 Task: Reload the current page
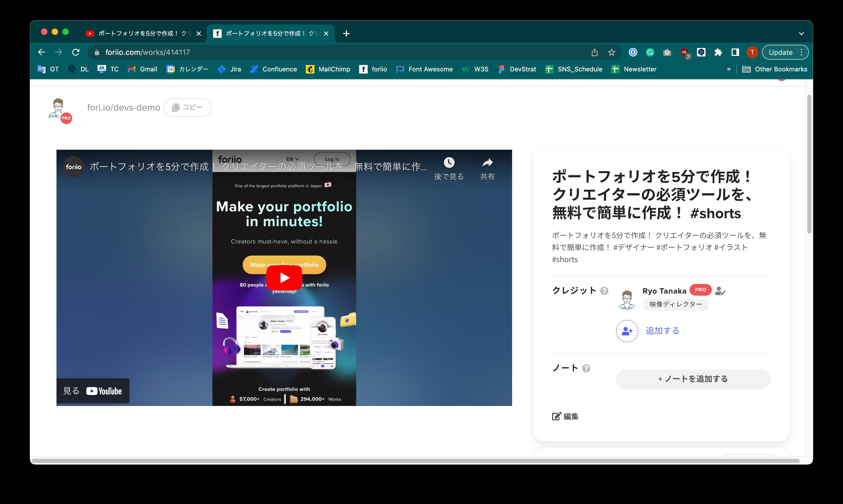[x=76, y=52]
